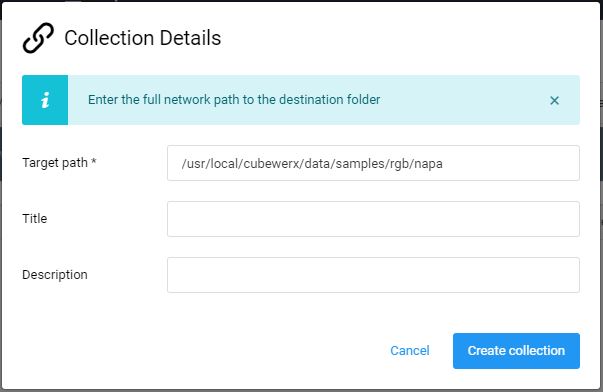Dismiss the network path info banner
The width and height of the screenshot is (603, 392).
554,100
